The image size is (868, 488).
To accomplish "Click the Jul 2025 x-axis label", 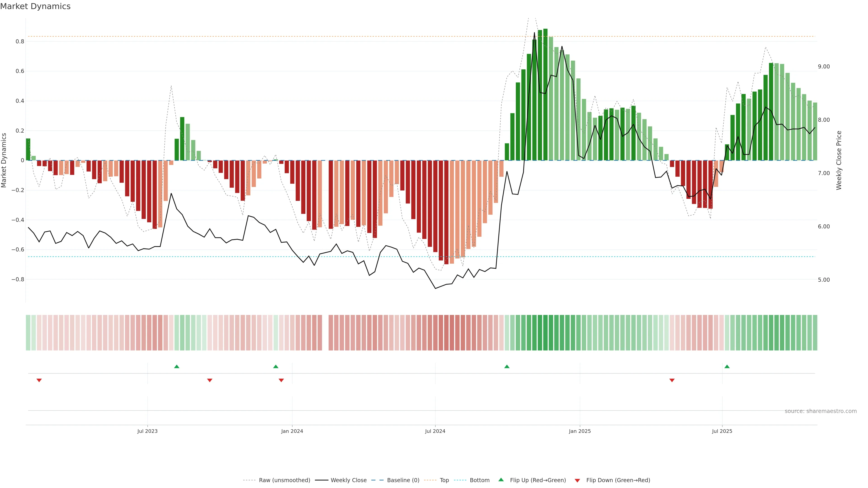I will click(x=722, y=431).
